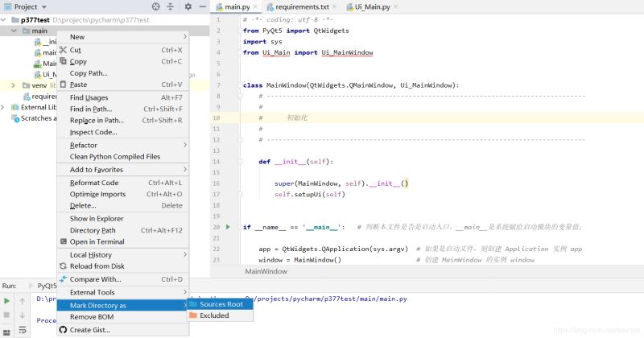This screenshot has height=338, width=644.
Task: Click the collapse all icon in Project panel
Action: pyautogui.click(x=171, y=6)
